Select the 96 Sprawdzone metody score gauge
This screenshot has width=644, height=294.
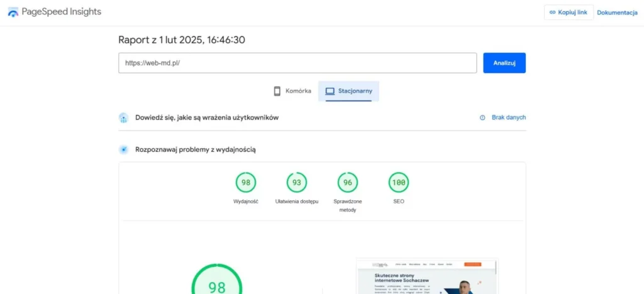[347, 183]
